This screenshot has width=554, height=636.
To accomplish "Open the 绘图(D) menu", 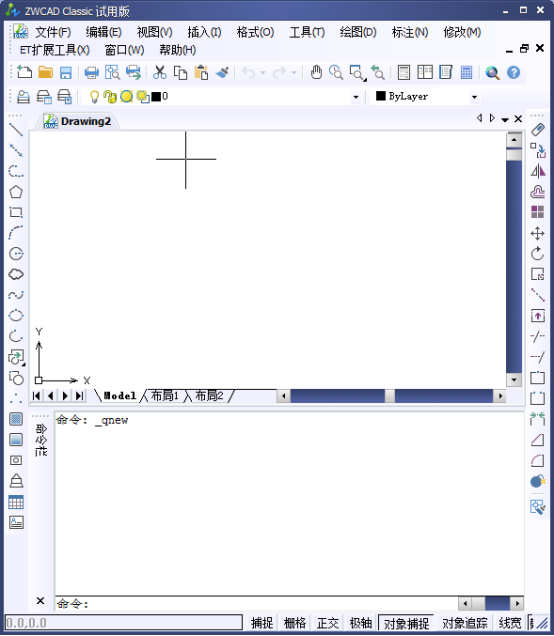I will click(x=358, y=32).
